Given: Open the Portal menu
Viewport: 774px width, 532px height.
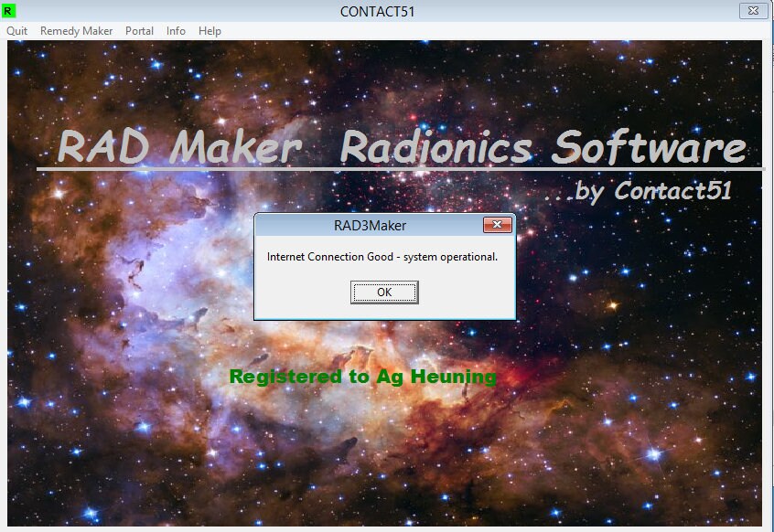Looking at the screenshot, I should click(139, 30).
